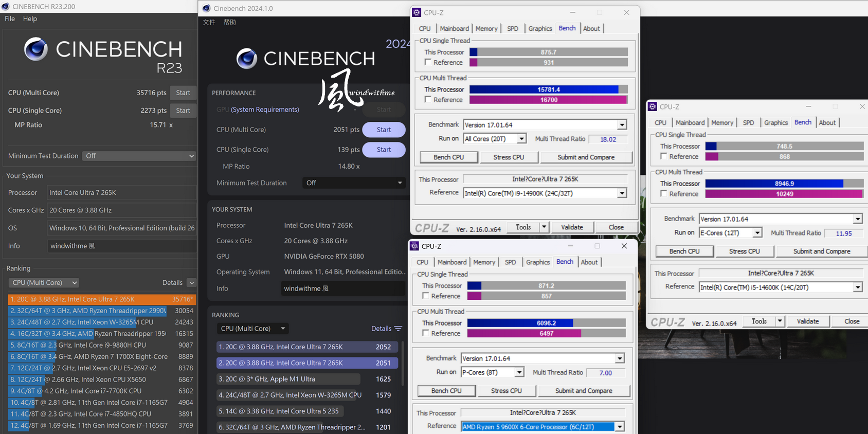Screen dimensions: 868x434
Task: Click the Cinebench 2024 logo sphere
Action: (x=247, y=59)
